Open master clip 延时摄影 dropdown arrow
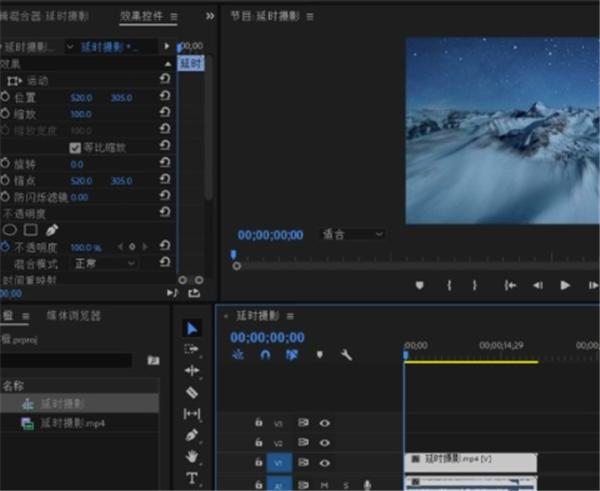The image size is (600, 491). coord(70,47)
